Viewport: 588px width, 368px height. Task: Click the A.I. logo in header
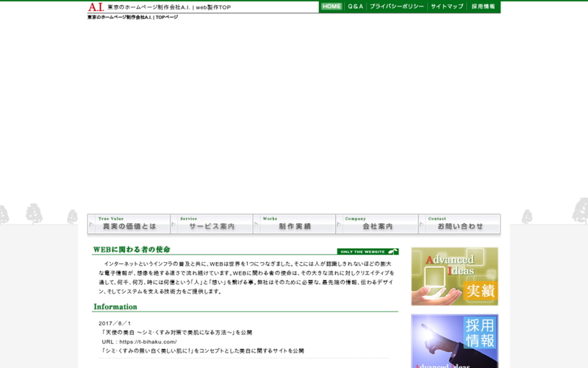pos(96,7)
